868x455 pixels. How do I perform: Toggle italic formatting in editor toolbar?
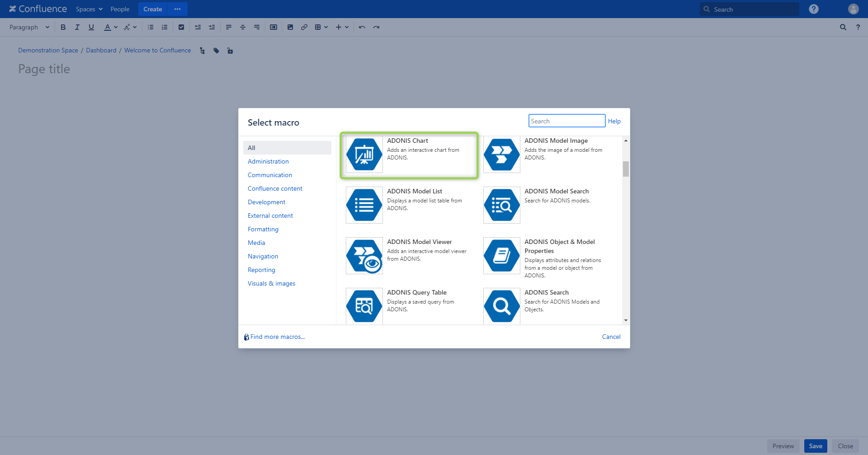[77, 27]
